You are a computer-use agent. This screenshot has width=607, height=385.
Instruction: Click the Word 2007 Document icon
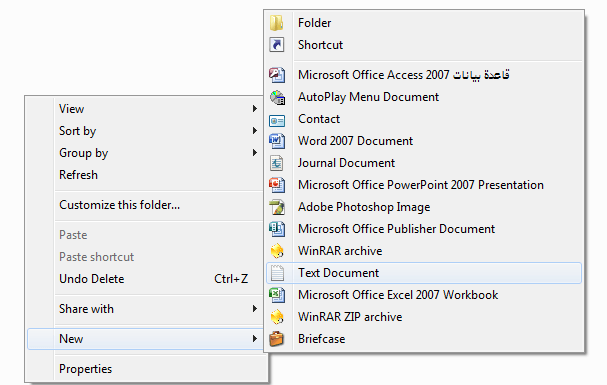277,141
